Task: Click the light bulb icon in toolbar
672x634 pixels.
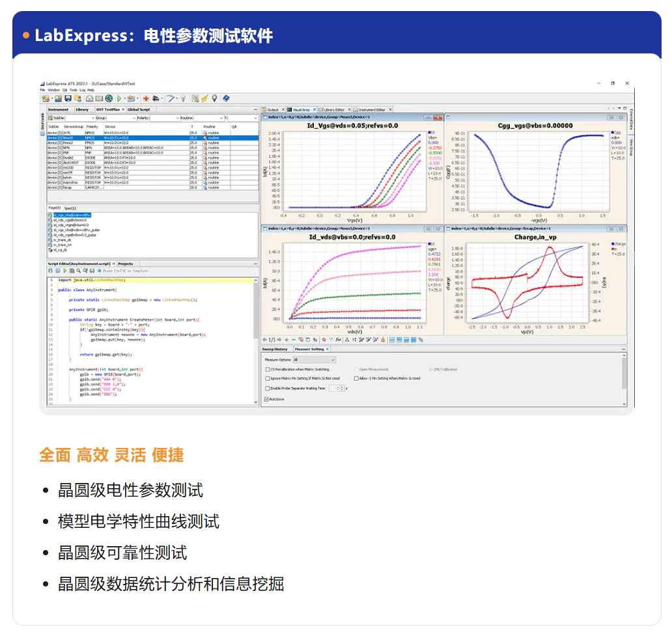Action: click(183, 98)
